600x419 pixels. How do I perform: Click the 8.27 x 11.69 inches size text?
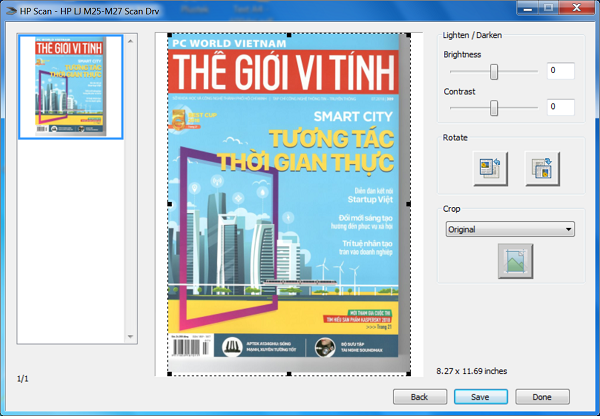pos(471,371)
